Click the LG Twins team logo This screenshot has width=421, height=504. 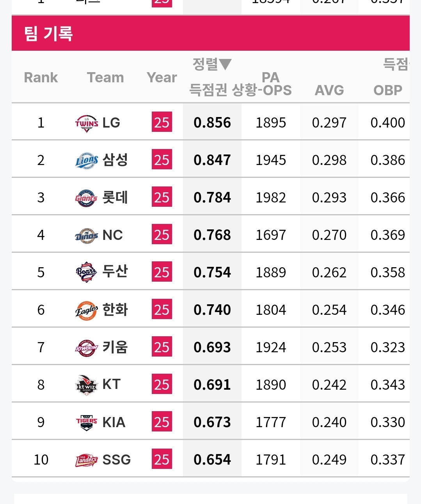[x=87, y=123]
